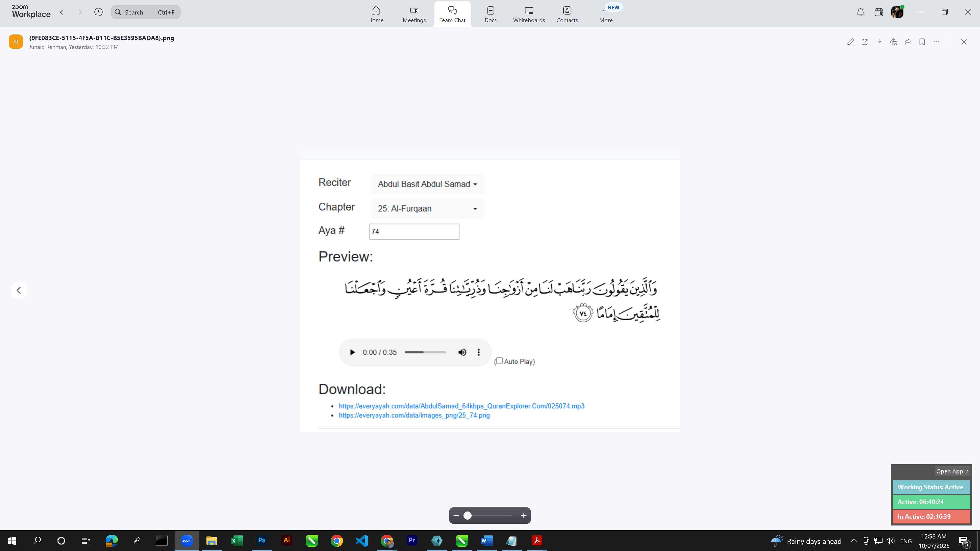Click the pencil edit icon for the image
This screenshot has height=551, width=980.
click(851, 42)
